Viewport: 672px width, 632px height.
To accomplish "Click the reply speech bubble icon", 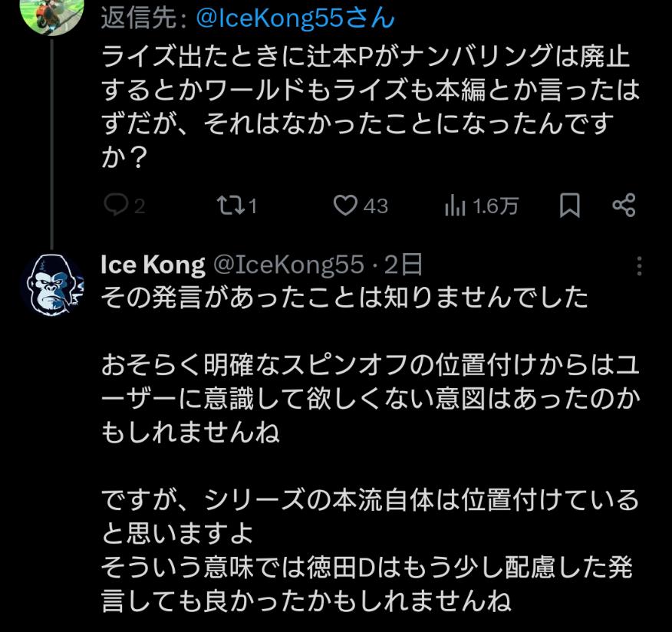I will click(115, 206).
